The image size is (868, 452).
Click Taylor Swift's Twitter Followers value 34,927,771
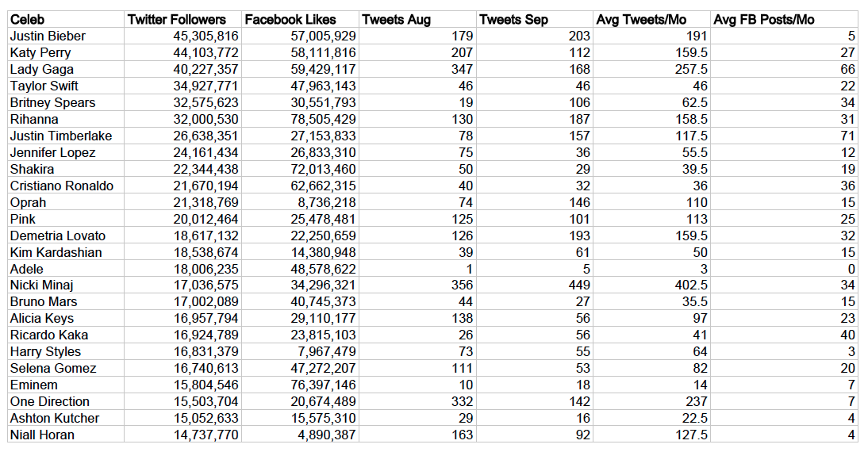click(x=182, y=86)
